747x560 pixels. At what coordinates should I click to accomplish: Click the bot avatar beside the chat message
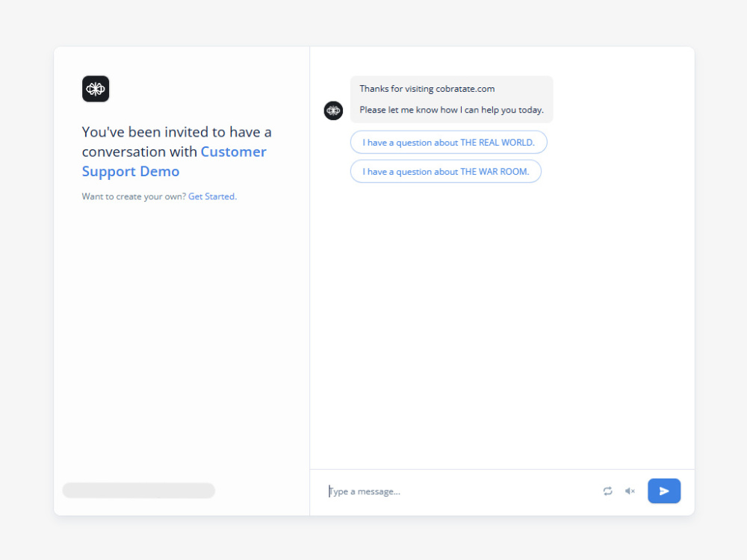(x=333, y=111)
